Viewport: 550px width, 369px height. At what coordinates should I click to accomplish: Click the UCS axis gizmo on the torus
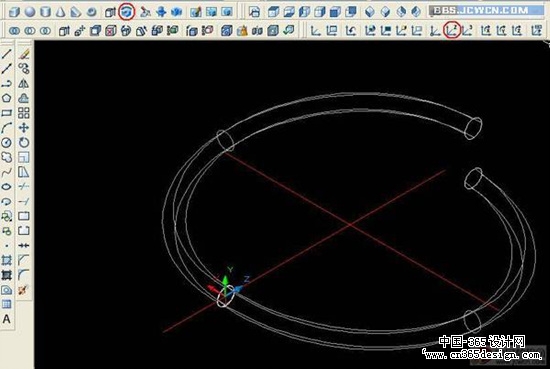(x=227, y=288)
